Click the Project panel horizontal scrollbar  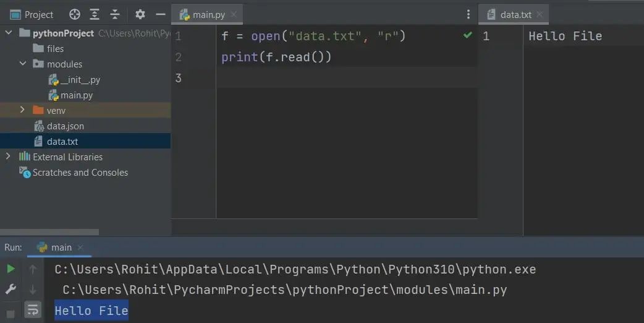point(49,232)
